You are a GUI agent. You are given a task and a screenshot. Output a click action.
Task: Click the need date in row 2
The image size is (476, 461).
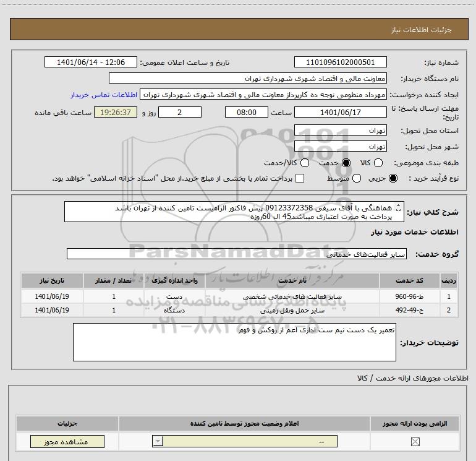(x=52, y=310)
